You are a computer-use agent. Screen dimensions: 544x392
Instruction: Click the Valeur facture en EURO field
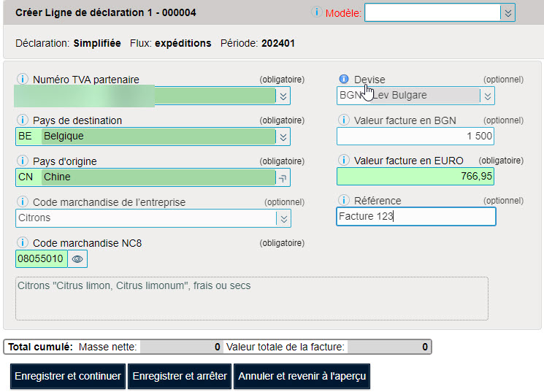point(415,177)
